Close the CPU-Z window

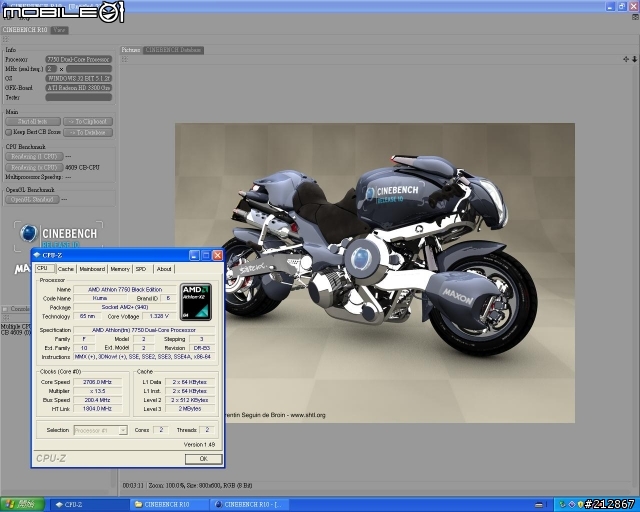point(218,256)
